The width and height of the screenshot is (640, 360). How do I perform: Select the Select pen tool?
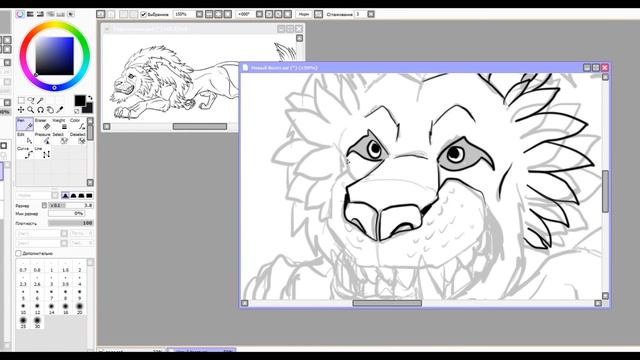[x=60, y=138]
